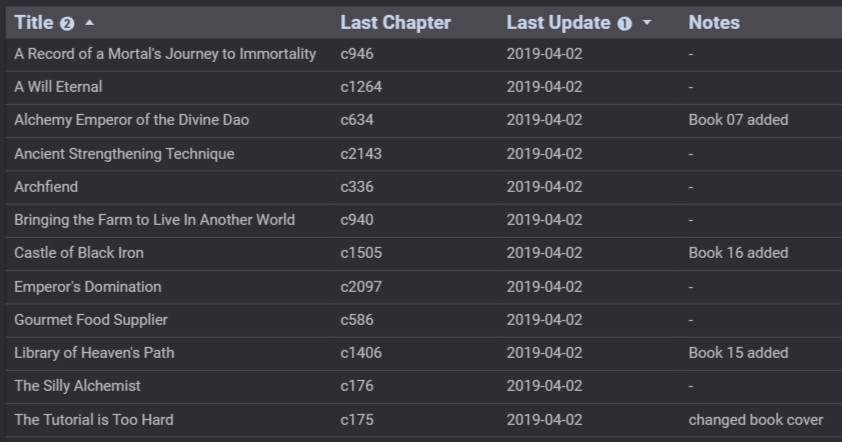Sort by the Last Chapter column header
Viewport: 842px width, 442px height.
pyautogui.click(x=396, y=23)
